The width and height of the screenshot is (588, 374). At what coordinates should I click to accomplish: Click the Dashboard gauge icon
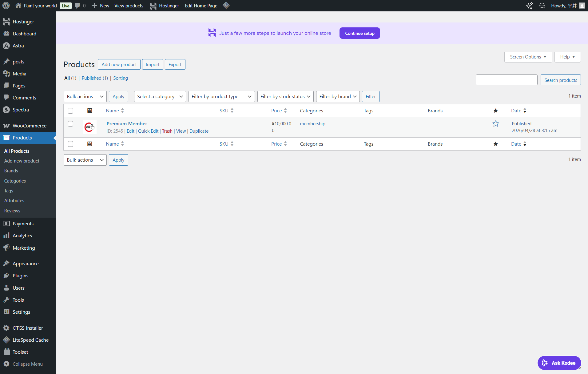[6, 34]
